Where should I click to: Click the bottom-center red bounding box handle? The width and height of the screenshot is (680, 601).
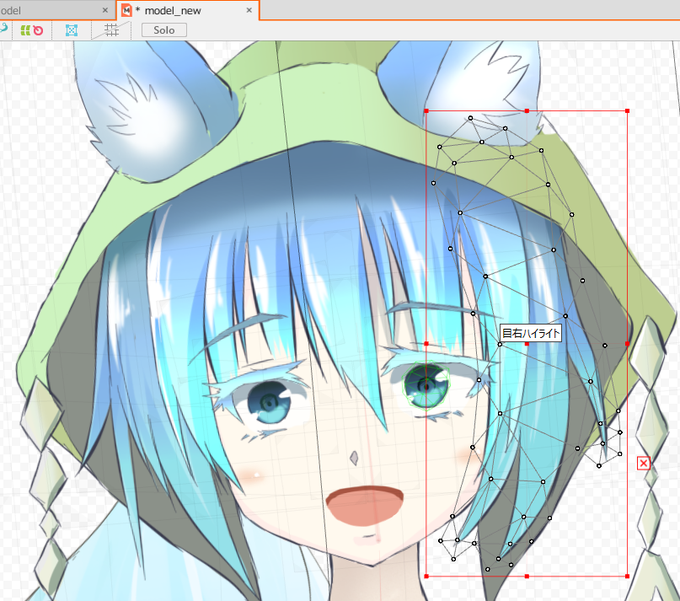click(x=527, y=576)
